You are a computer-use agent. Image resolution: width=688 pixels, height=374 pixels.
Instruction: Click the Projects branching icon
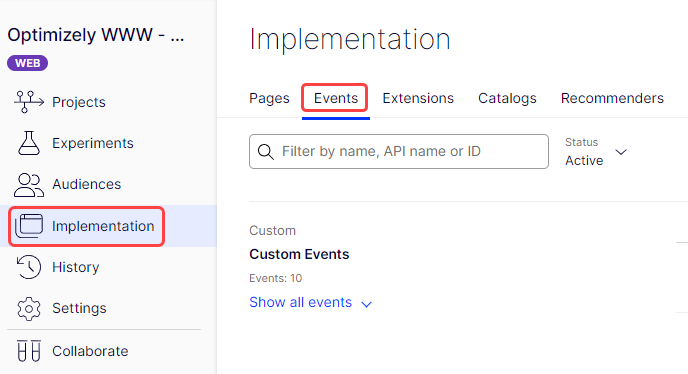[29, 102]
